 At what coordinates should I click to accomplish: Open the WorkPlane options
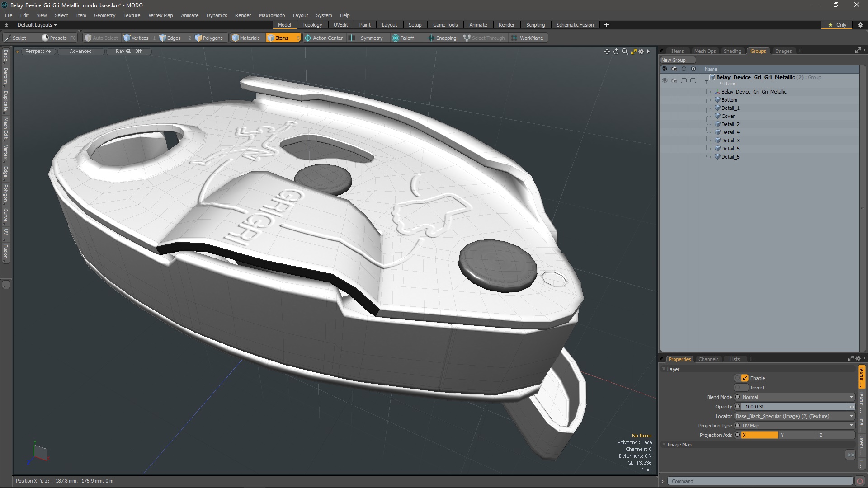pos(527,38)
